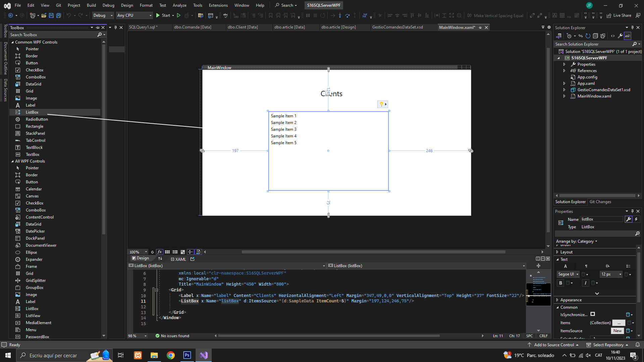644x362 pixels.
Task: Switch to dbo.Client [Data] tab
Action: (x=243, y=27)
